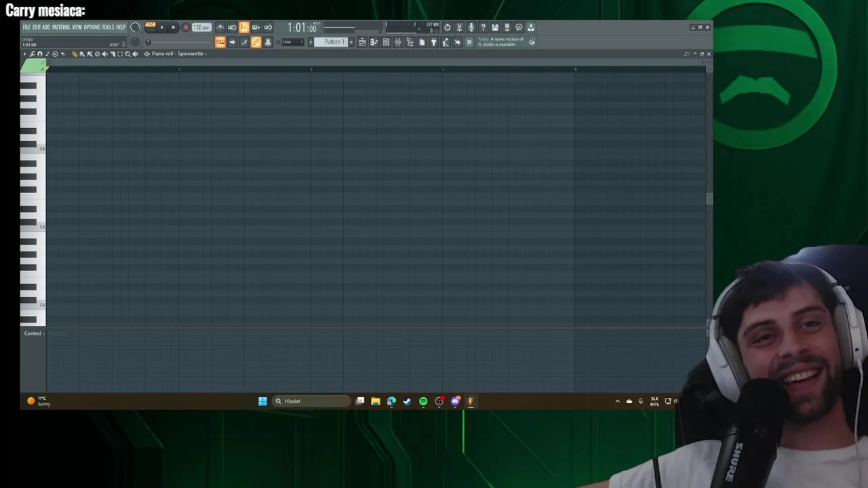Open the Control lane selector
Image resolution: width=868 pixels, height=488 pixels.
(x=33, y=333)
